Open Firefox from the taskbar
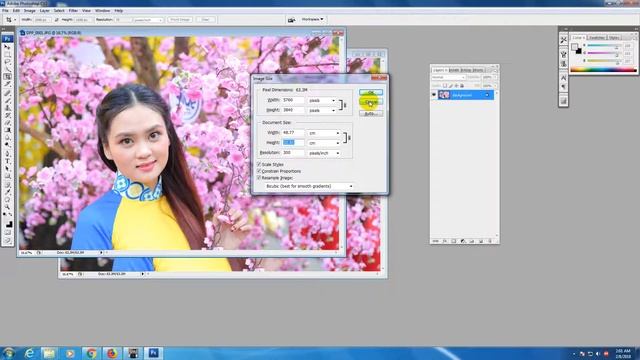The width and height of the screenshot is (640, 360). [x=112, y=353]
